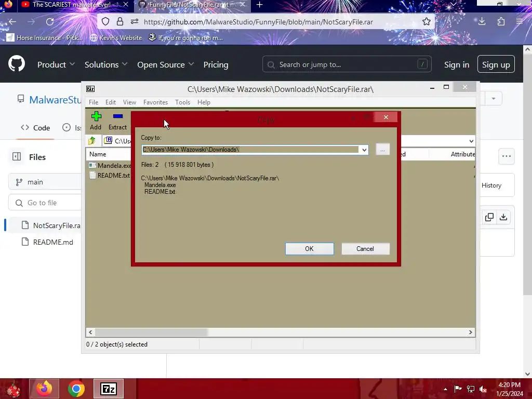Viewport: 532px width, 399px height.
Task: Open the 7-Zip Edit menu
Action: (x=111, y=102)
